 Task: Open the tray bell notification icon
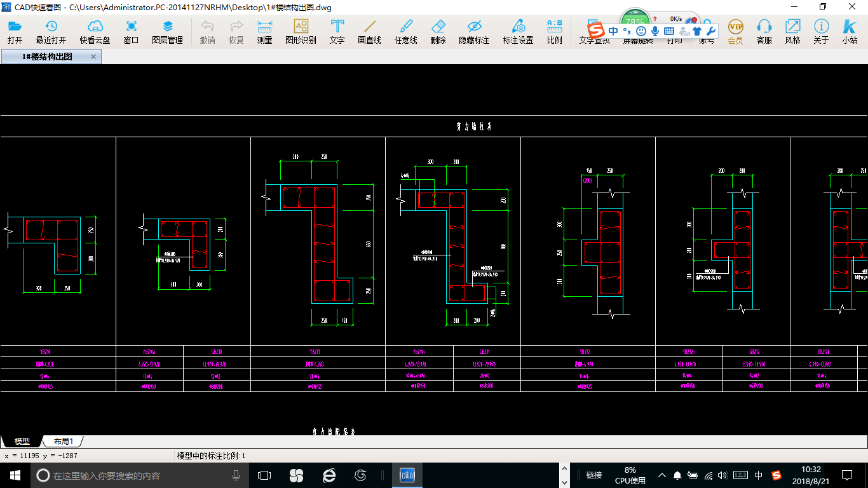pyautogui.click(x=677, y=475)
